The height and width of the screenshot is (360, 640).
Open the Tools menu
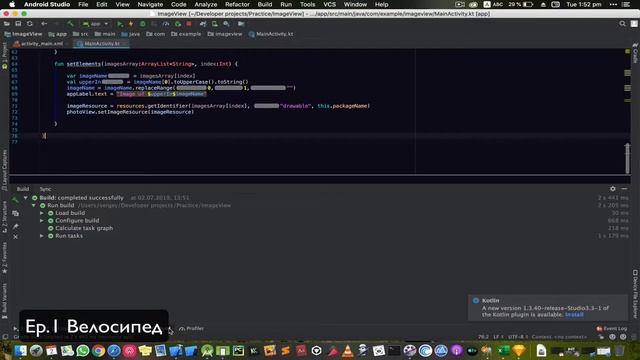click(307, 4)
